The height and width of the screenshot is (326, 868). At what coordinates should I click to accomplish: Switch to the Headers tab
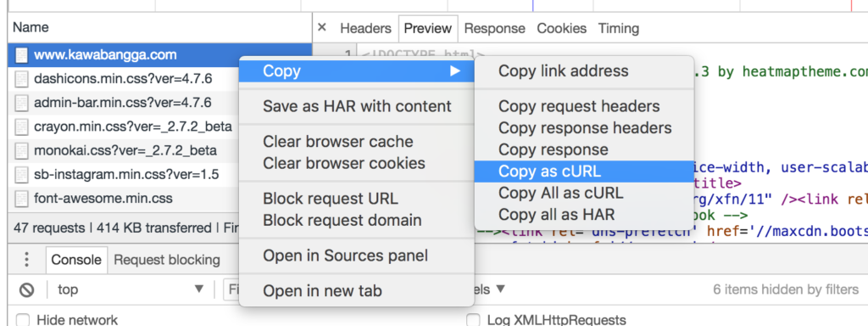[x=365, y=28]
